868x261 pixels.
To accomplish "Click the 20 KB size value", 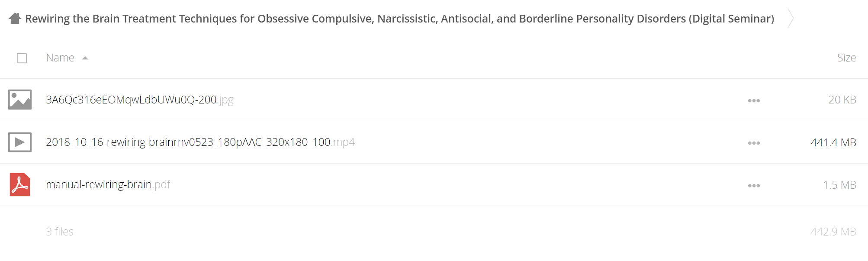I will [x=842, y=100].
